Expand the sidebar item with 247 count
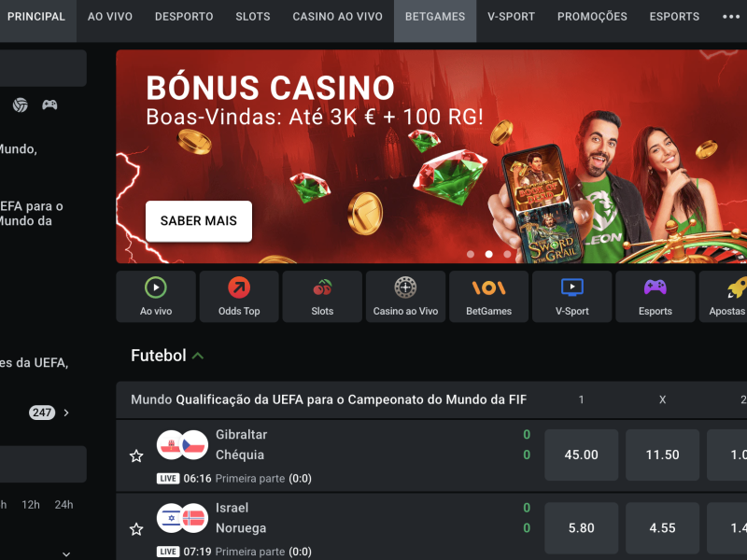The width and height of the screenshot is (747, 560). 66,413
